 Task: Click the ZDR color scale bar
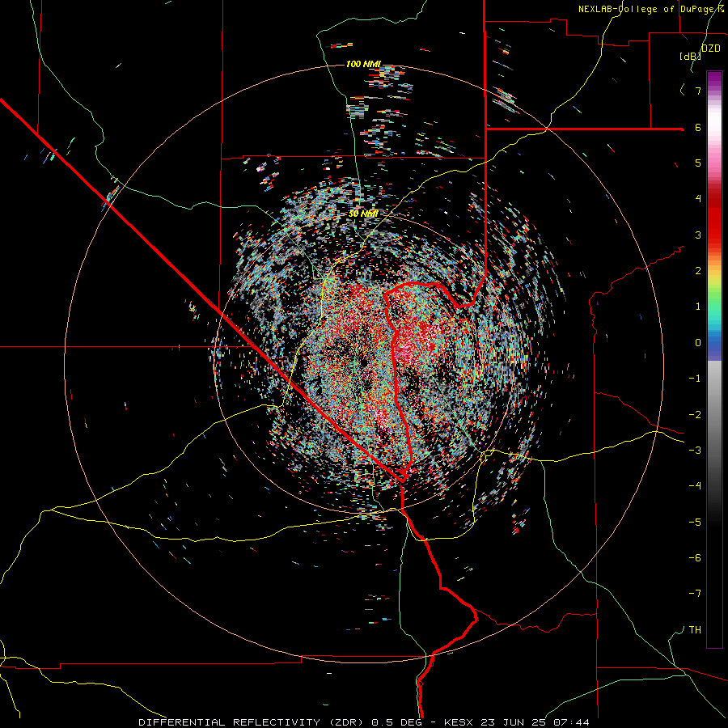(714, 359)
